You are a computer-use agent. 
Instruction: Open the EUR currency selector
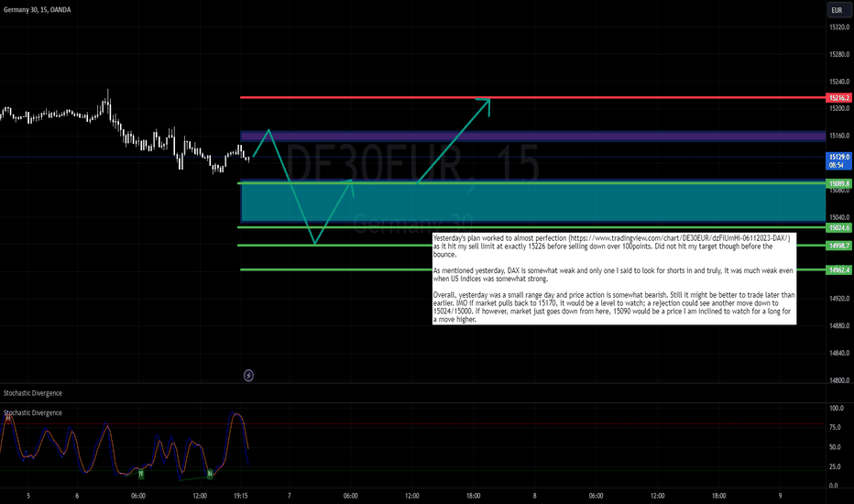pos(838,10)
